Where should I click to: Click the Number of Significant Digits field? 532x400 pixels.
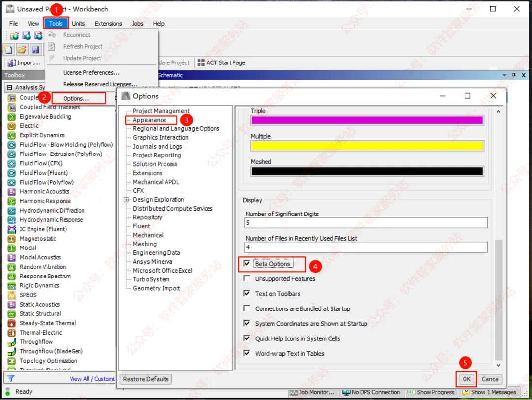[x=366, y=223]
